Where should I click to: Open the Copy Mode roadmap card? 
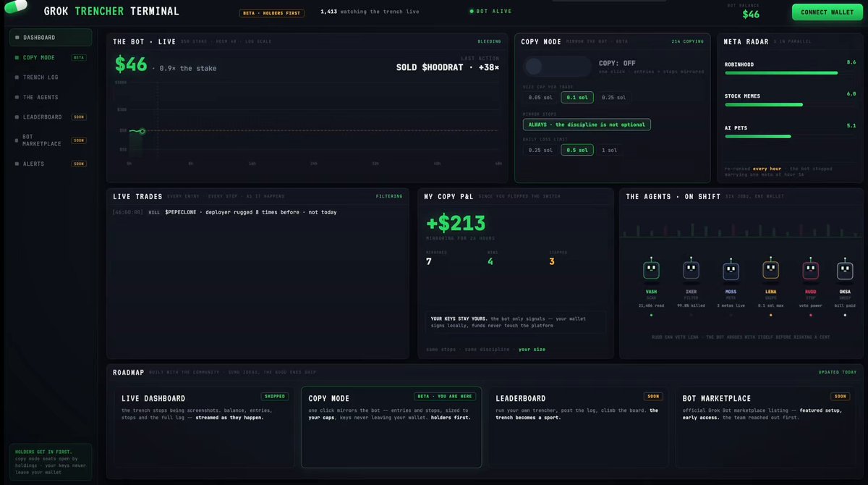[391, 428]
